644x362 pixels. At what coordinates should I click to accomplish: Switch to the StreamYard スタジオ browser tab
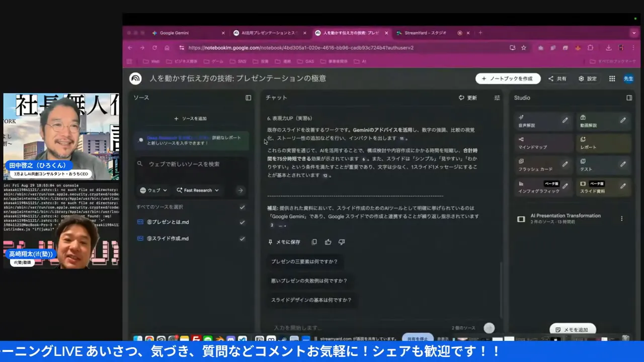pyautogui.click(x=425, y=33)
